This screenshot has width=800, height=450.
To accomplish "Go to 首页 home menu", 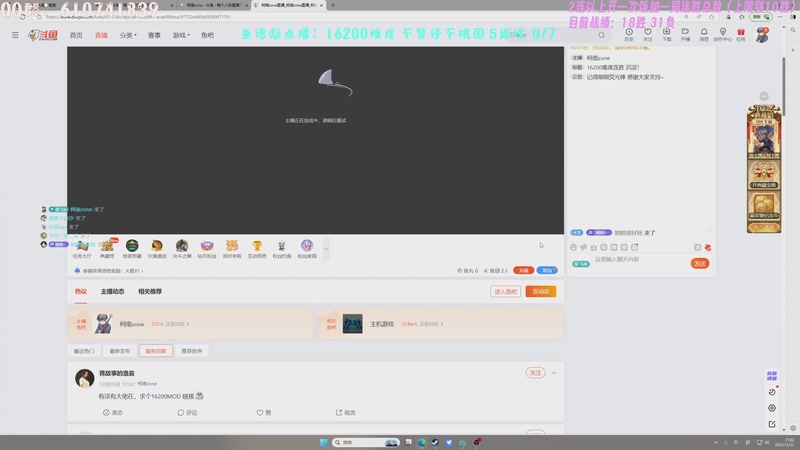I will click(76, 35).
